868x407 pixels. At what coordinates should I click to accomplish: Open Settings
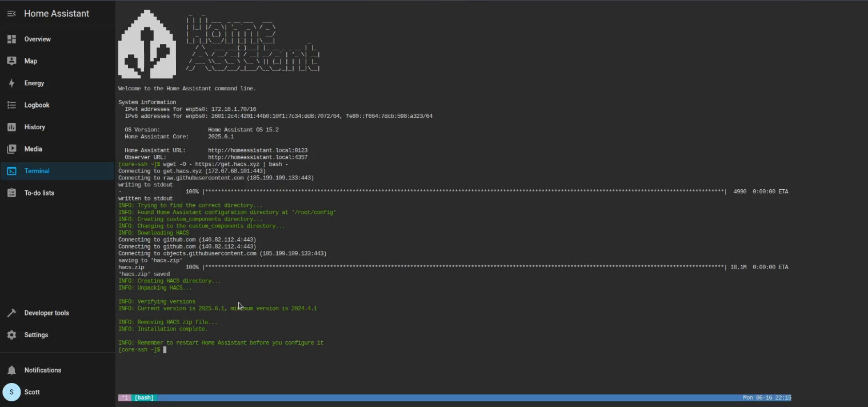pos(58,335)
